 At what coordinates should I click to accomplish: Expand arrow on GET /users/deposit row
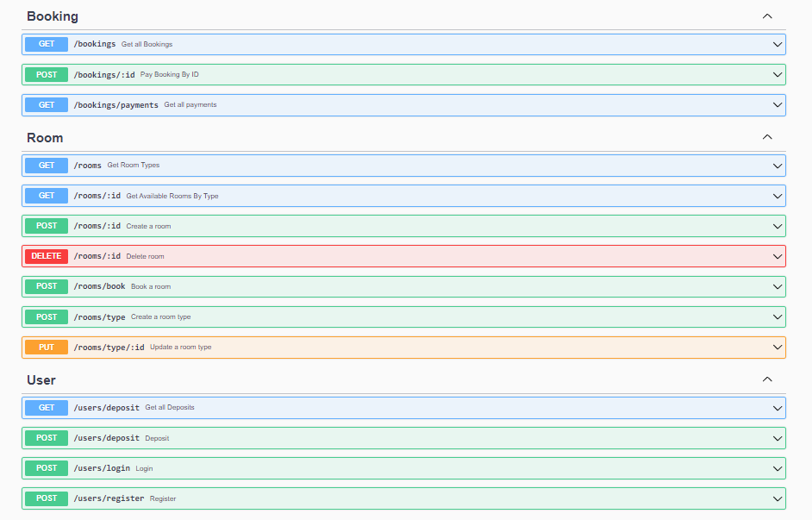pos(778,408)
